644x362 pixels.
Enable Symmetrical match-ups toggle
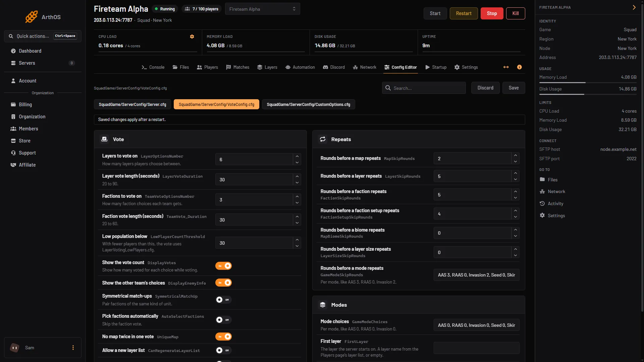(223, 300)
